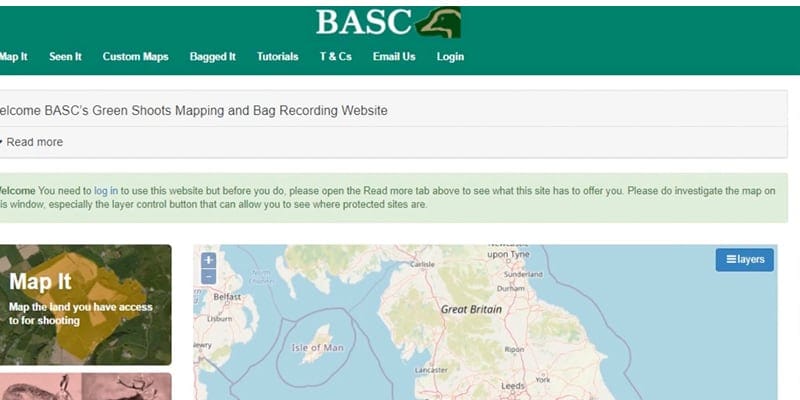The width and height of the screenshot is (800, 400).
Task: Open the Tutorials page
Action: (277, 57)
